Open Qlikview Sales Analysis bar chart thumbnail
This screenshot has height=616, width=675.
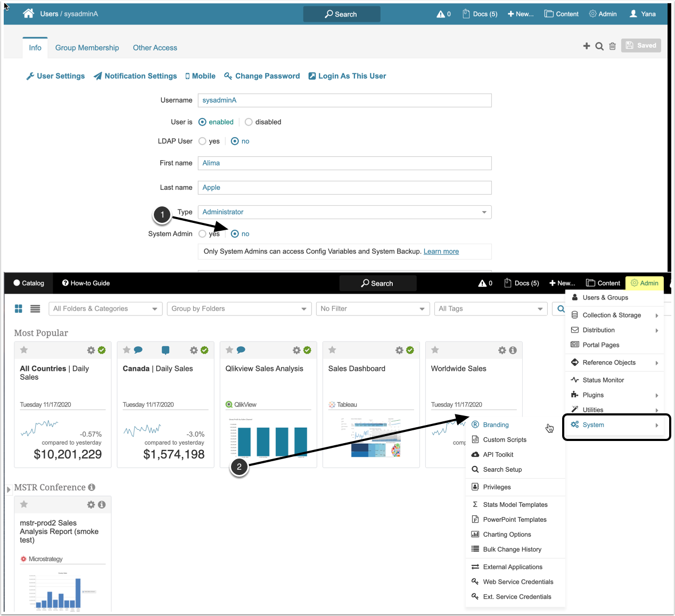coord(268,438)
